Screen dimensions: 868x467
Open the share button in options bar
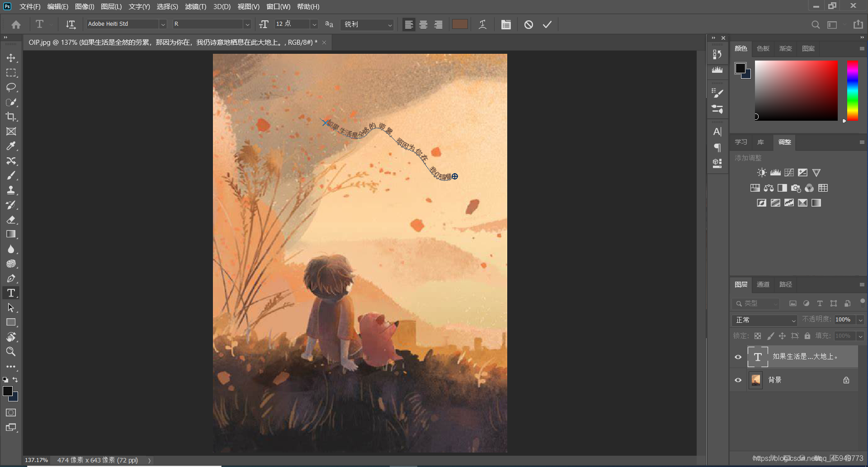858,24
